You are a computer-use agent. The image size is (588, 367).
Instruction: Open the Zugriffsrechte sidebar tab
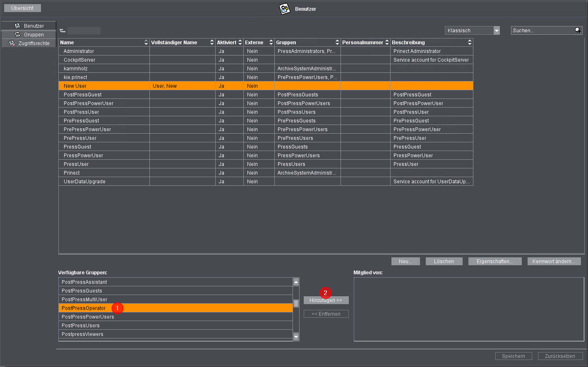pos(29,43)
